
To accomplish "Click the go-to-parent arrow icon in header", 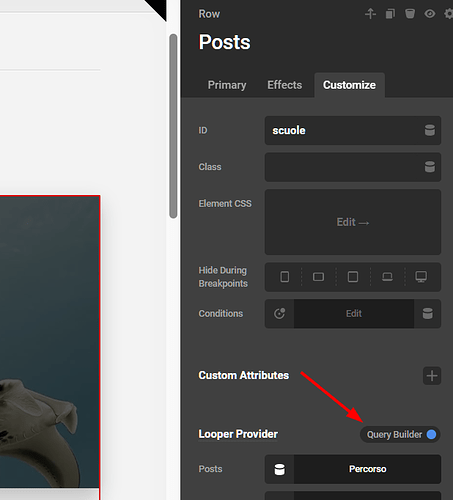I will tap(370, 14).
